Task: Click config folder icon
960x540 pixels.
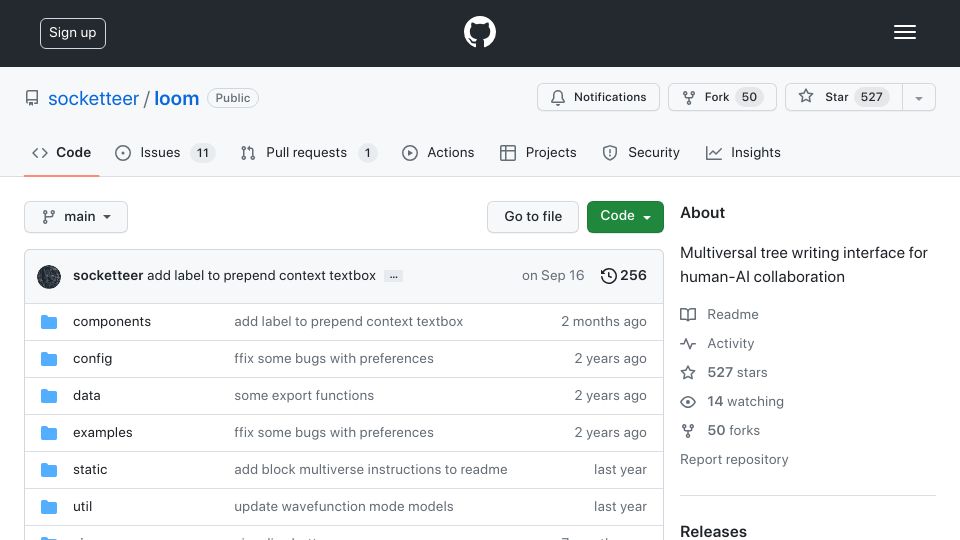Action: pos(49,359)
